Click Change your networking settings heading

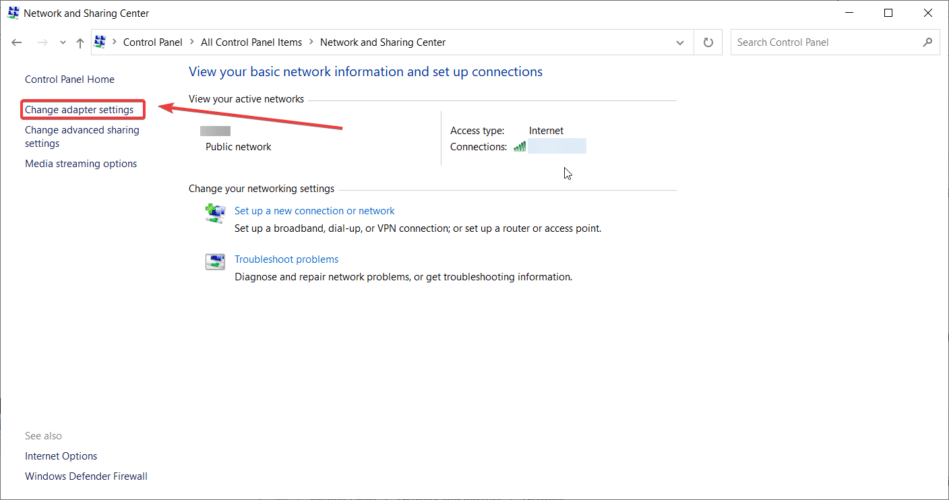261,188
